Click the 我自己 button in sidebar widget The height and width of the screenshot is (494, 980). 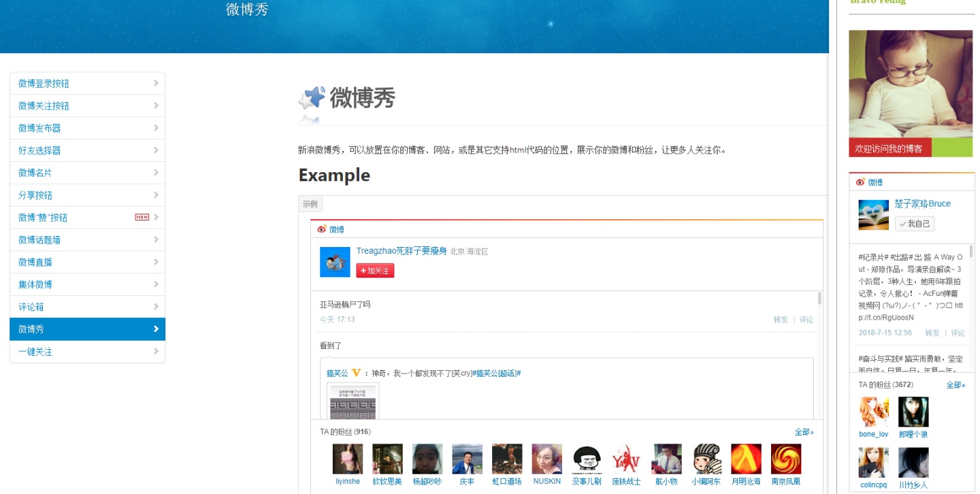coord(915,224)
